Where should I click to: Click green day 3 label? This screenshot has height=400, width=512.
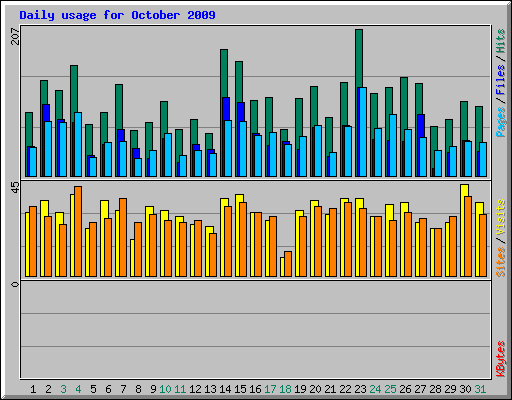(63, 389)
